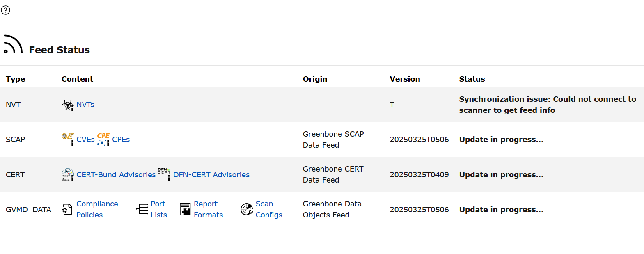
Task: Open the CVEs link
Action: coord(85,140)
